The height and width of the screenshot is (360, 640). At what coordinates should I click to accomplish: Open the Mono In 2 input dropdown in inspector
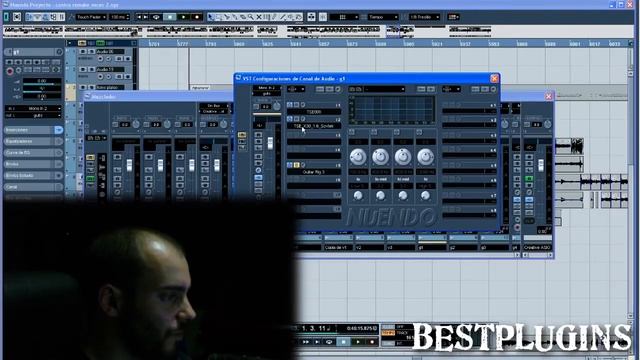33,109
